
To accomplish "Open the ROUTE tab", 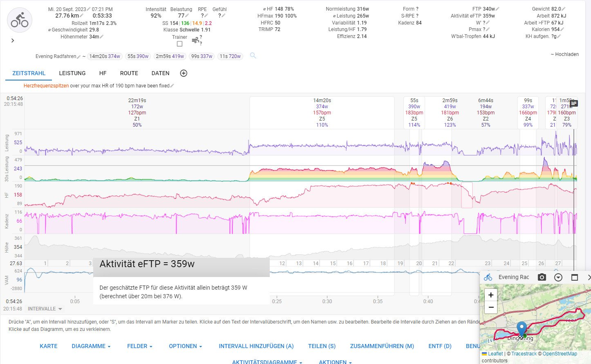I will 129,73.
